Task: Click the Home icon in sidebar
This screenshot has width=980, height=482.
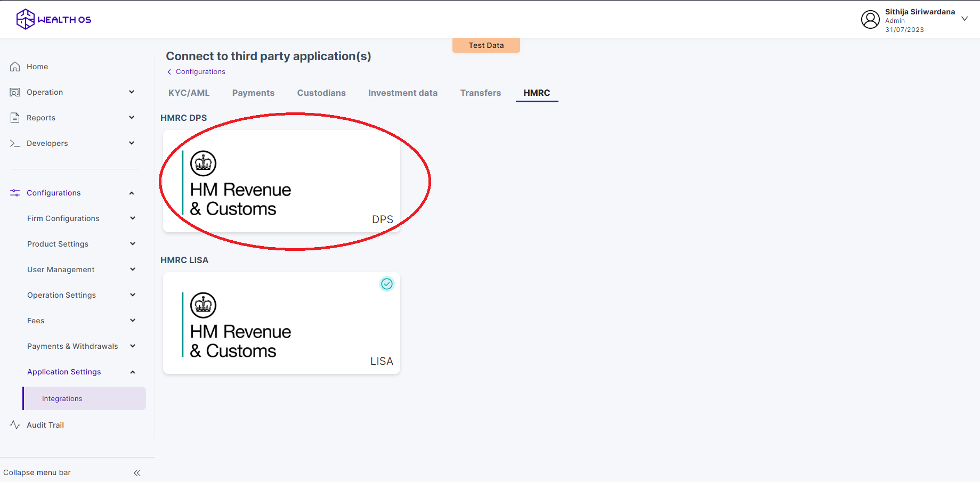Action: tap(15, 67)
